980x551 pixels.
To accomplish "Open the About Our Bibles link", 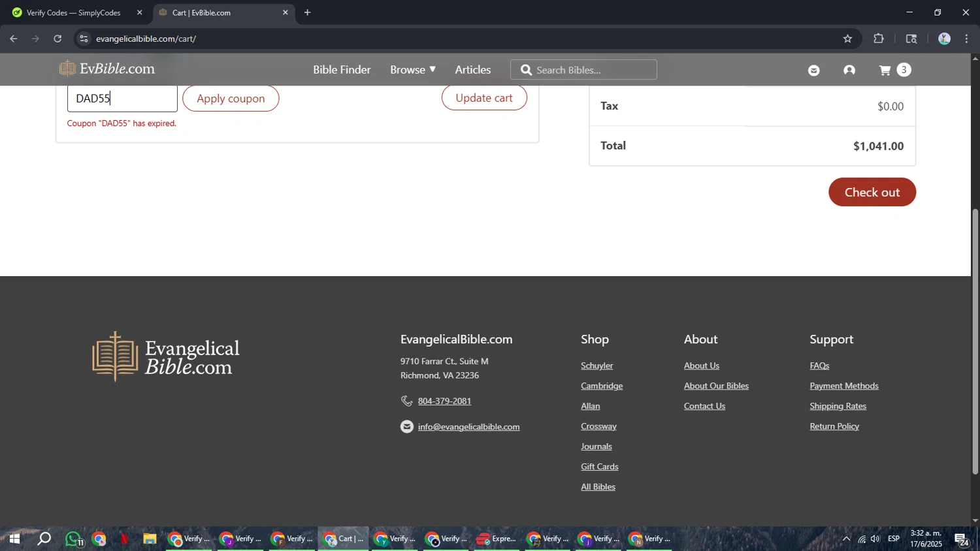I will (x=716, y=386).
